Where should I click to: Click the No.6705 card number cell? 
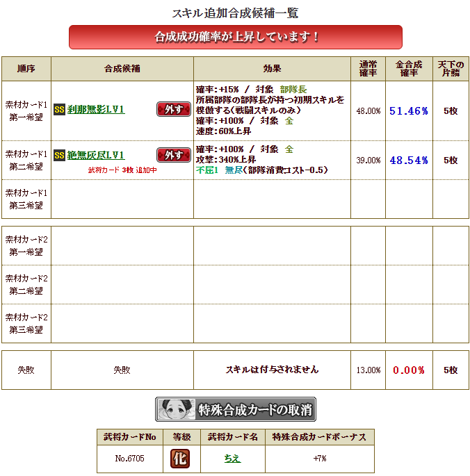coord(130,459)
